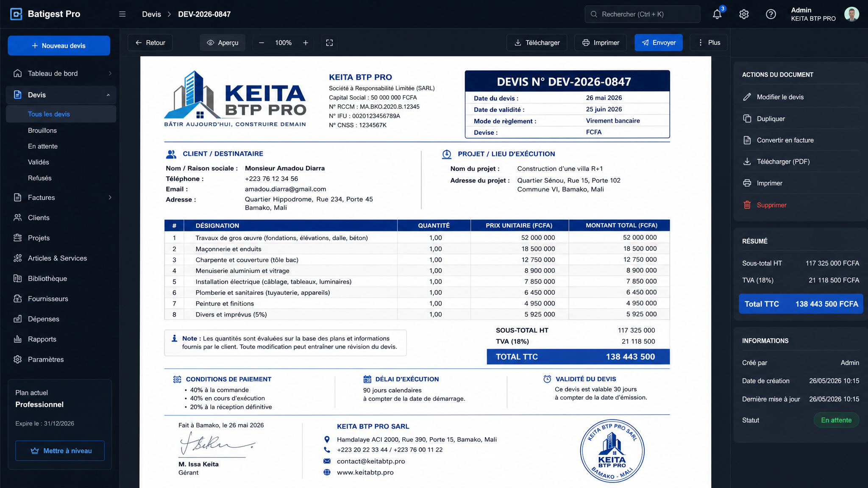Go back with the Retour button

coord(150,43)
